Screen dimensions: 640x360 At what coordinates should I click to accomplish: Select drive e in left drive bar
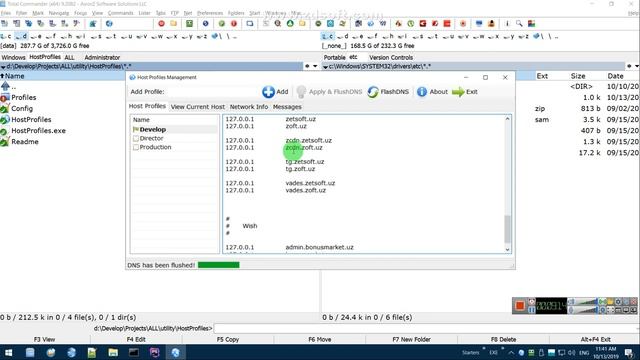[36, 36]
